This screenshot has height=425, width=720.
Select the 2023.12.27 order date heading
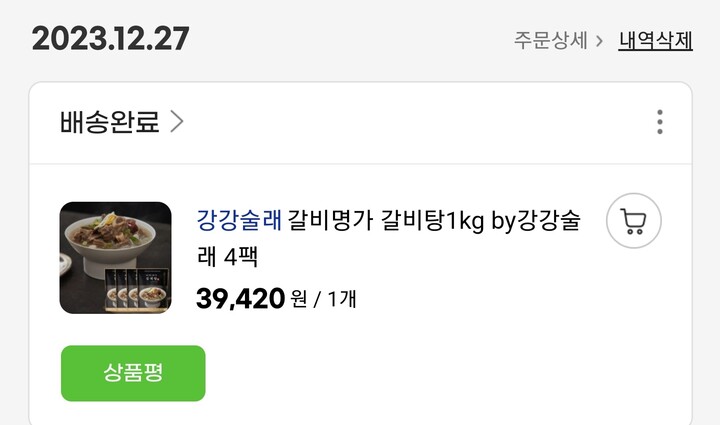[x=111, y=39]
